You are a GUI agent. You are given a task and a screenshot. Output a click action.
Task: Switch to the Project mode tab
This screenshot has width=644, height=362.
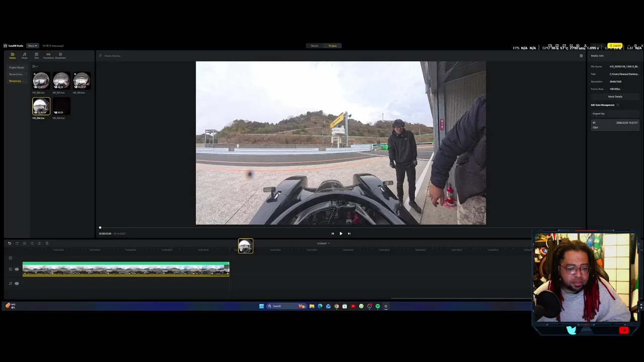point(333,46)
